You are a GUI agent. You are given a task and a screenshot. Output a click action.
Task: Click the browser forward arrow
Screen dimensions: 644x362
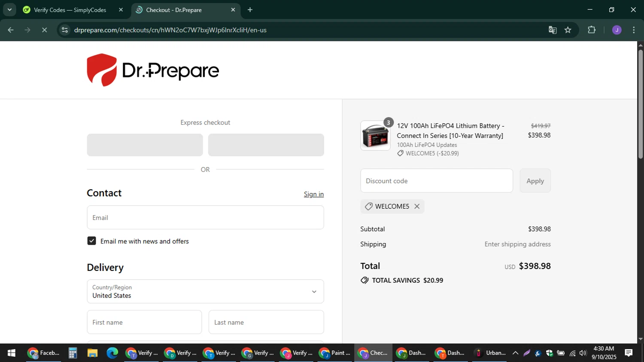coord(27,30)
